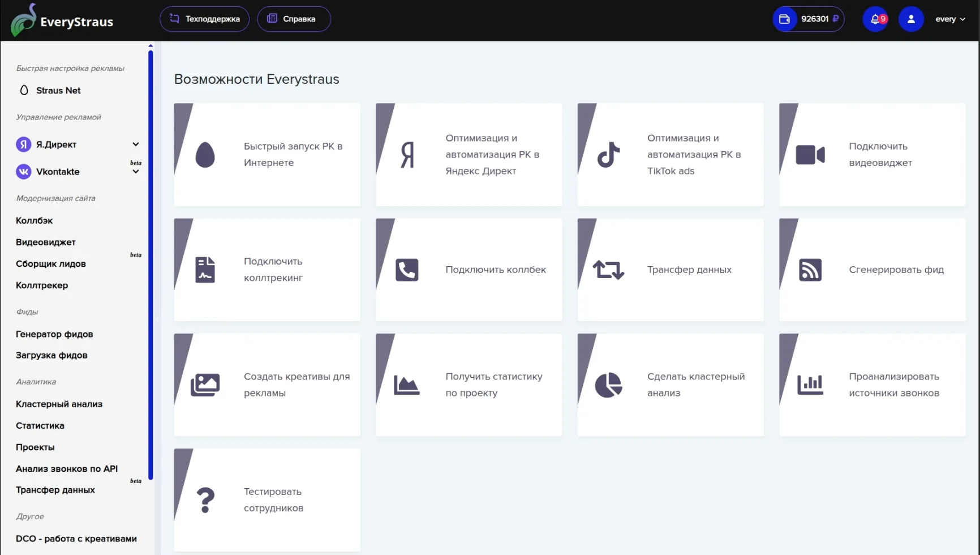This screenshot has height=555, width=980.
Task: Open Оптимизация РК в Яндекс Директ text
Action: (x=492, y=155)
